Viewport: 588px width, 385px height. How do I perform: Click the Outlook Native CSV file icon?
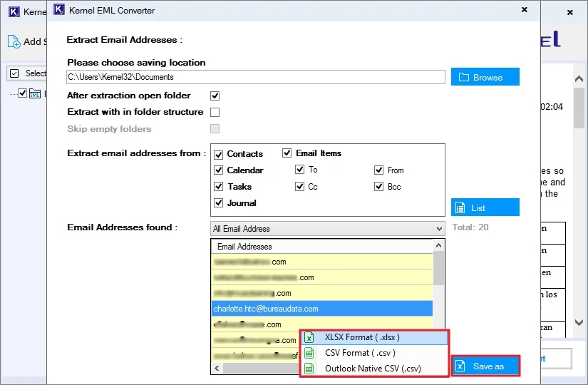pos(309,369)
